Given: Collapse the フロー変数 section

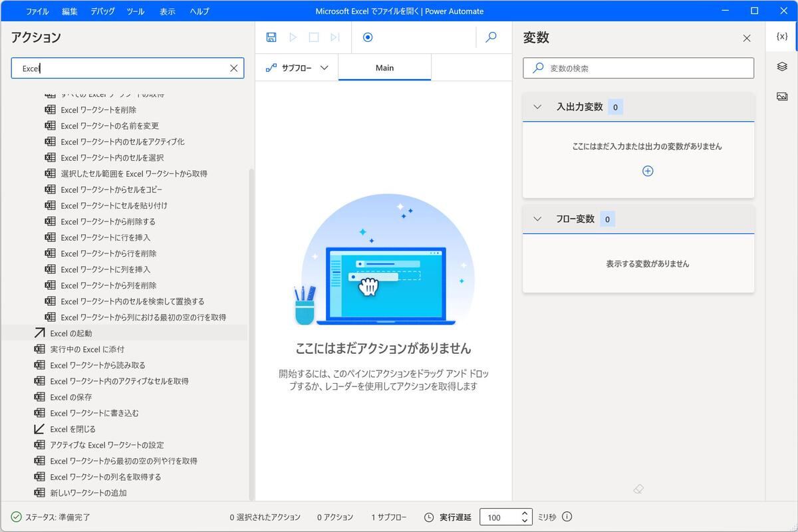Looking at the screenshot, I should pos(538,219).
